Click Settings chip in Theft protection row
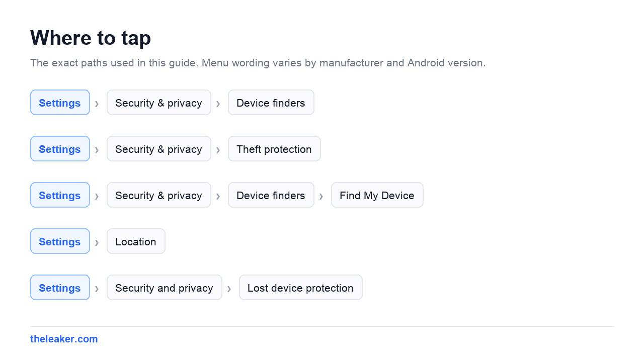Image resolution: width=644 pixels, height=357 pixels. (60, 149)
